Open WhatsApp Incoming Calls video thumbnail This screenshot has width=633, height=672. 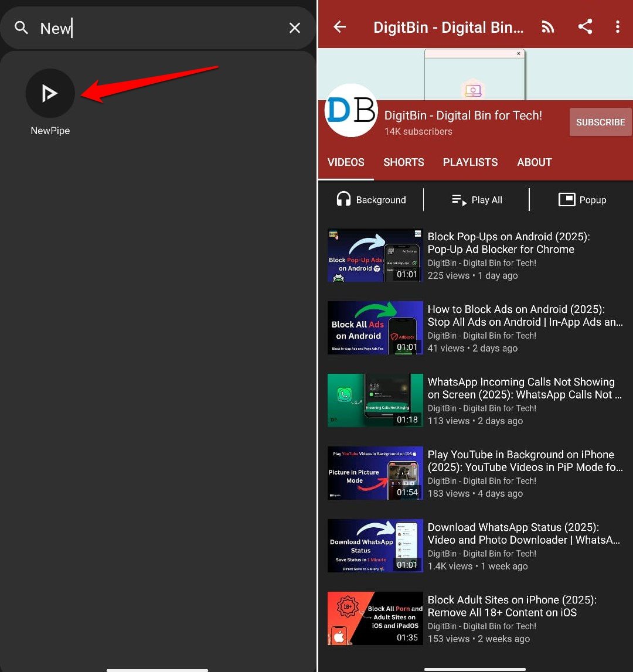coord(375,400)
